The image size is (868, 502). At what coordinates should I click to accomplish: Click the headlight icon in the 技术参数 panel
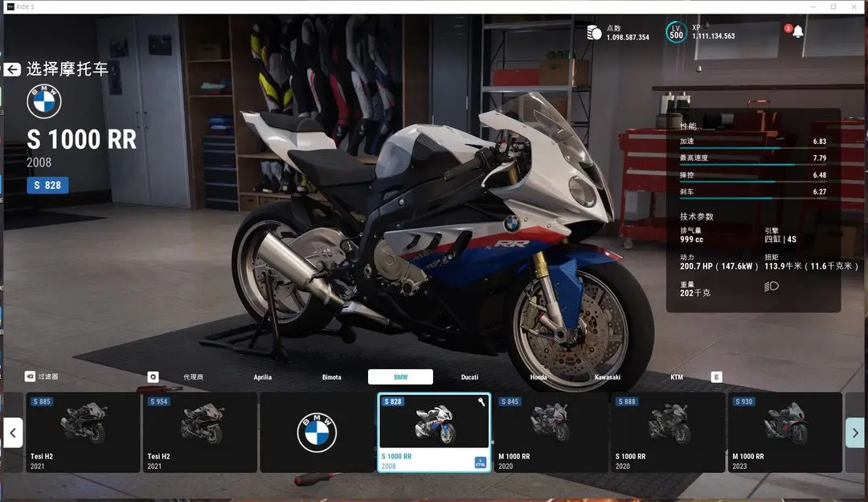click(771, 286)
